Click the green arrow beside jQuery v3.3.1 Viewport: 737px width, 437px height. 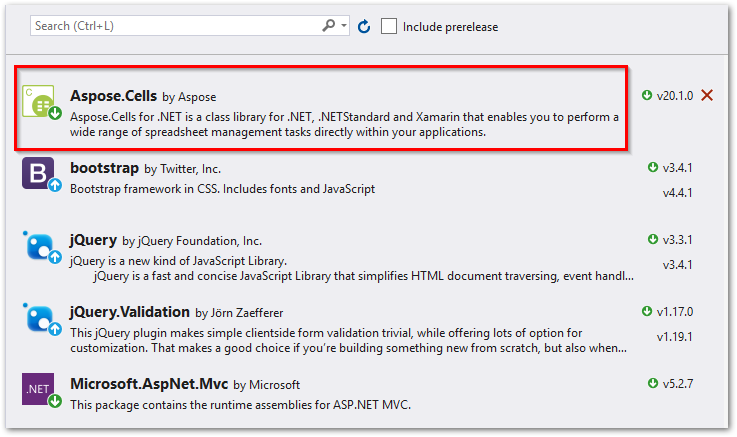pyautogui.click(x=652, y=240)
